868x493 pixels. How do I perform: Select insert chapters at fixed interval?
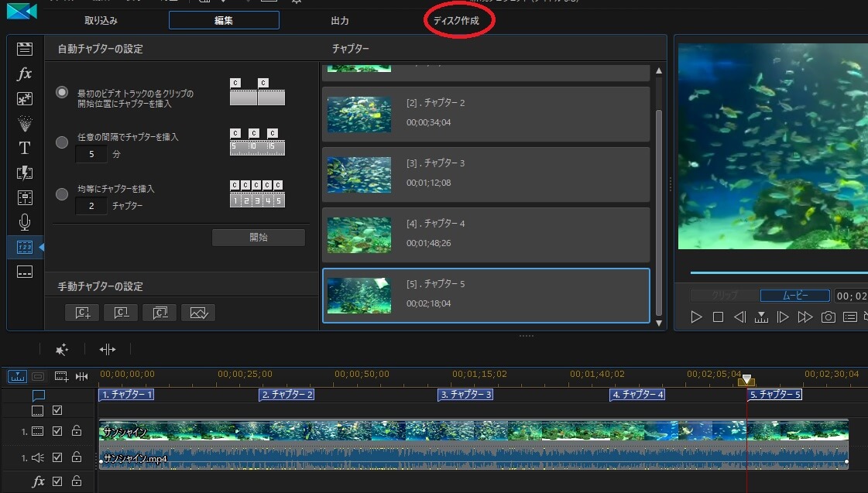[62, 142]
